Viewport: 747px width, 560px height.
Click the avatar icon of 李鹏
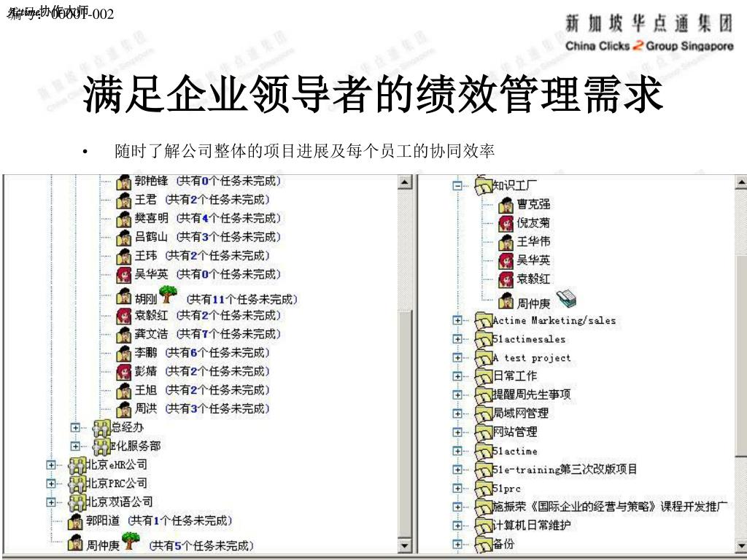(x=123, y=354)
